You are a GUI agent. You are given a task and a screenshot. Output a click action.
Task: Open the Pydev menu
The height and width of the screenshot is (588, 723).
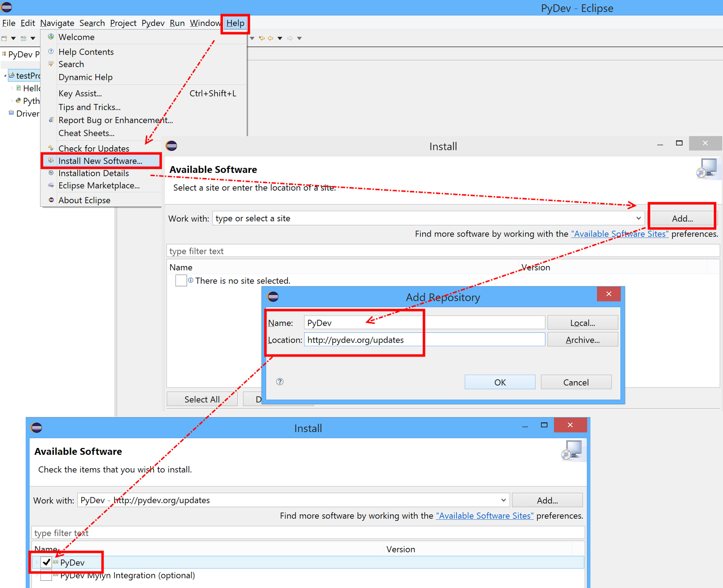click(153, 23)
